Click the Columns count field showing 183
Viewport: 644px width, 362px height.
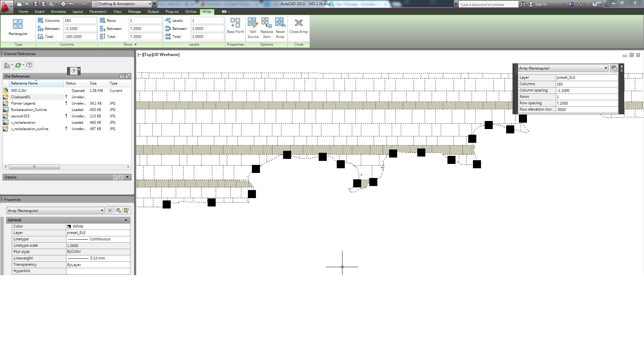click(x=80, y=20)
